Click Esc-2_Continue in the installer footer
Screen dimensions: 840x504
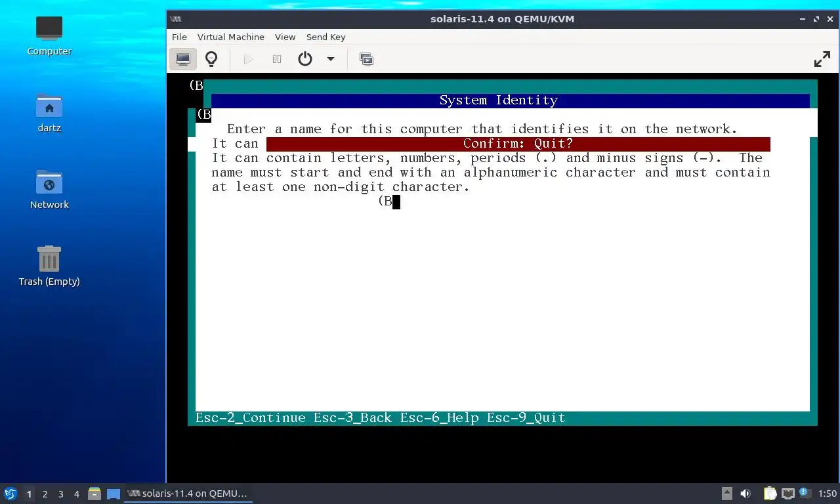tap(251, 418)
